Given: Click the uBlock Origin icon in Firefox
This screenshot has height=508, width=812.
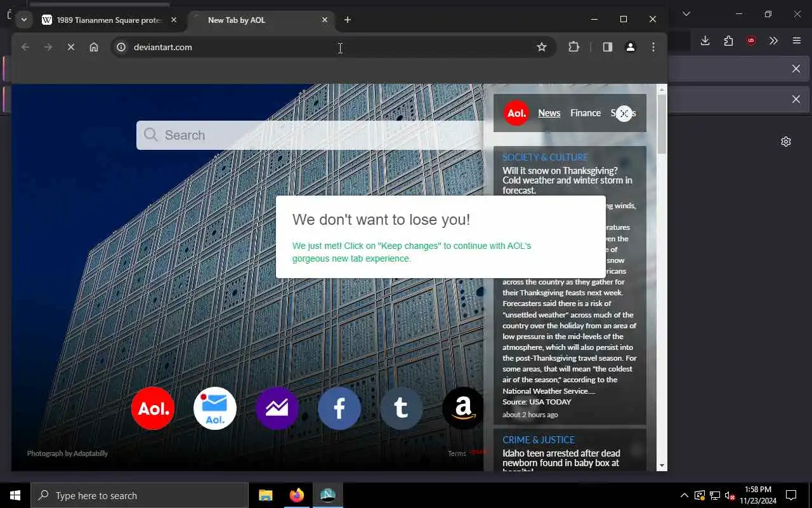Looking at the screenshot, I should tap(751, 41).
